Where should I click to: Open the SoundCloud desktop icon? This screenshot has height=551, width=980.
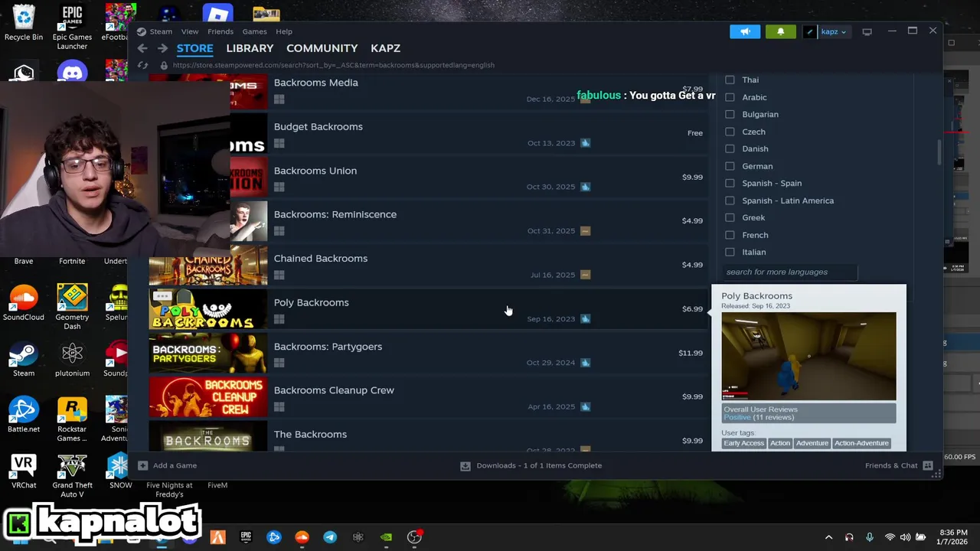tap(24, 298)
